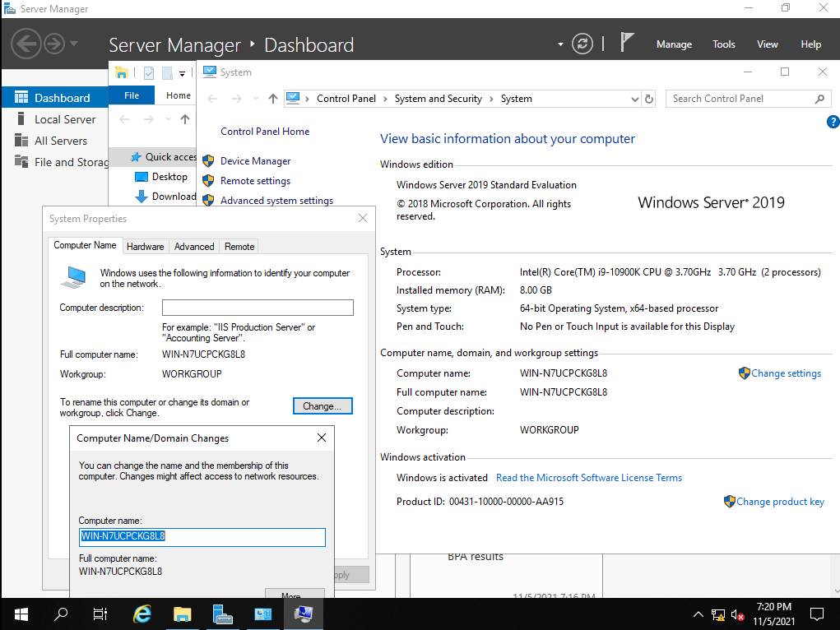Viewport: 840px width, 630px height.
Task: Expand the dropdown arrow left of the refresh icon
Action: 560,44
